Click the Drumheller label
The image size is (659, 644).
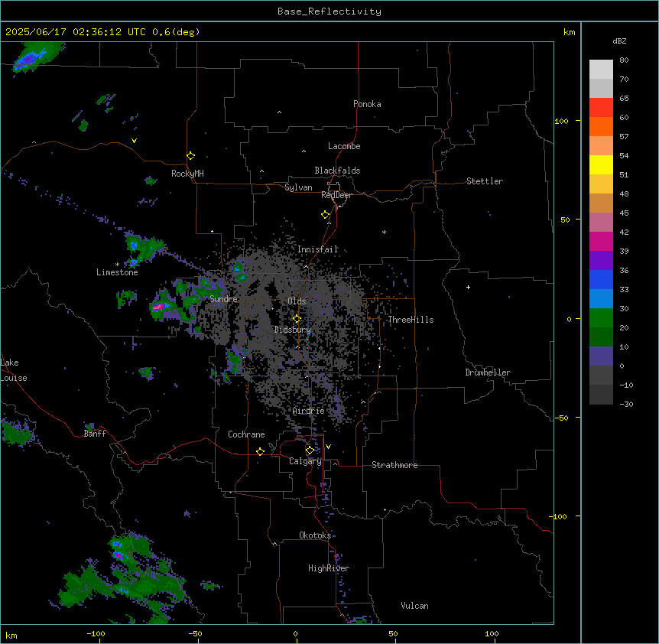click(x=488, y=372)
